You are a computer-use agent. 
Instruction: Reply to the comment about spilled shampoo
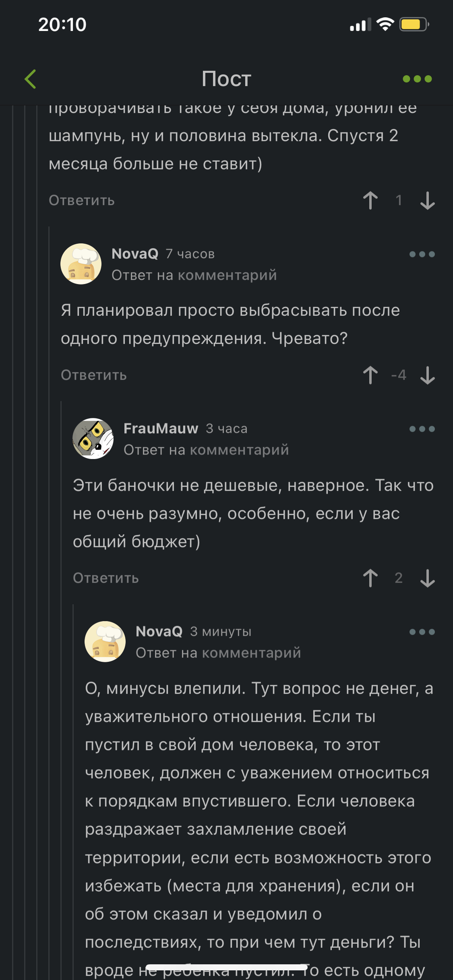coord(82,200)
